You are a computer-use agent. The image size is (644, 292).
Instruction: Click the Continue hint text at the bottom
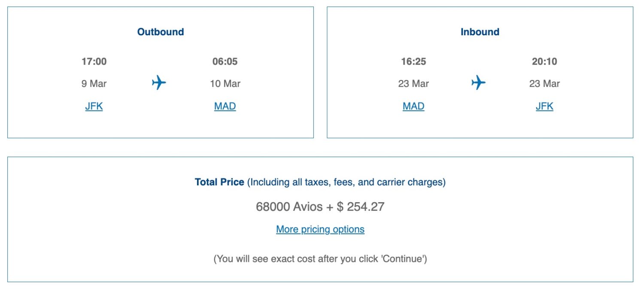pyautogui.click(x=320, y=258)
